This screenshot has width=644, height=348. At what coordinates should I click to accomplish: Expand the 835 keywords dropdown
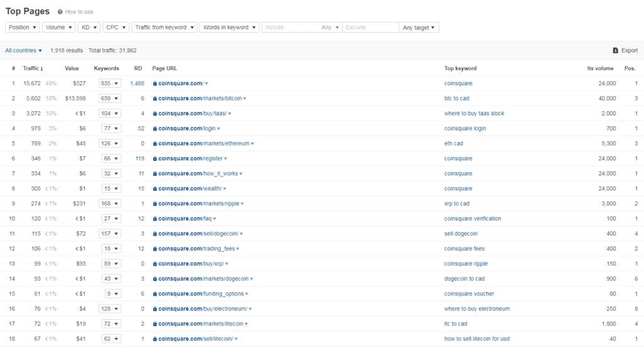pyautogui.click(x=109, y=84)
